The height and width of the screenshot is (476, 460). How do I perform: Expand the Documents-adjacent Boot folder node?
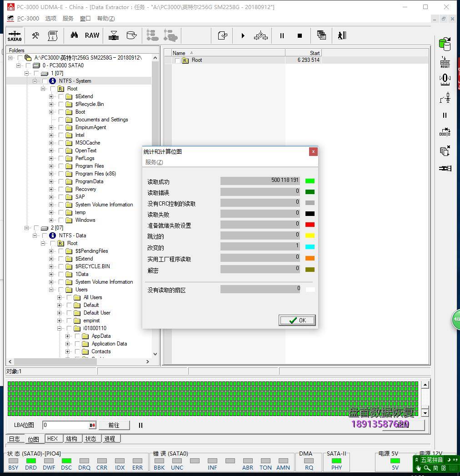pos(51,112)
